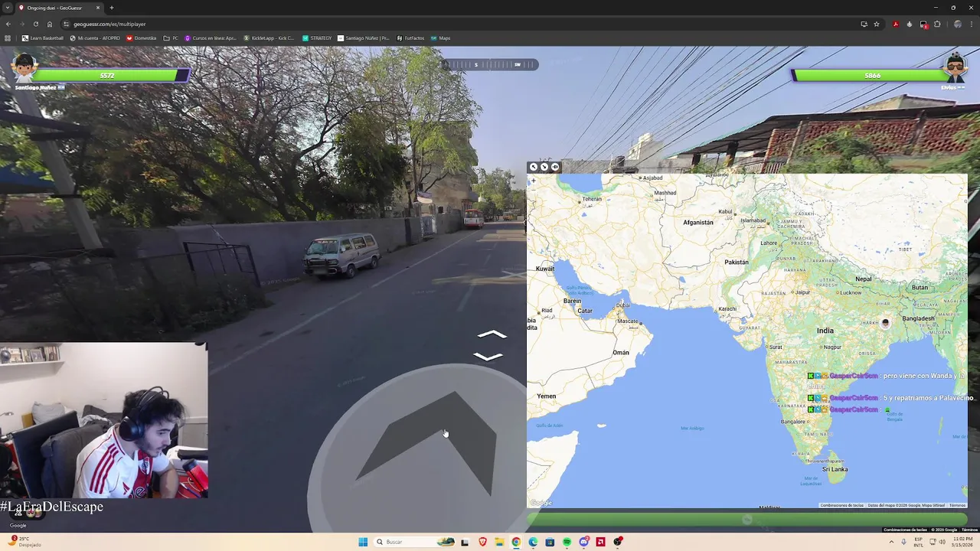Click the guess marker pin near Bangladesh
The image size is (980, 551).
click(x=885, y=323)
